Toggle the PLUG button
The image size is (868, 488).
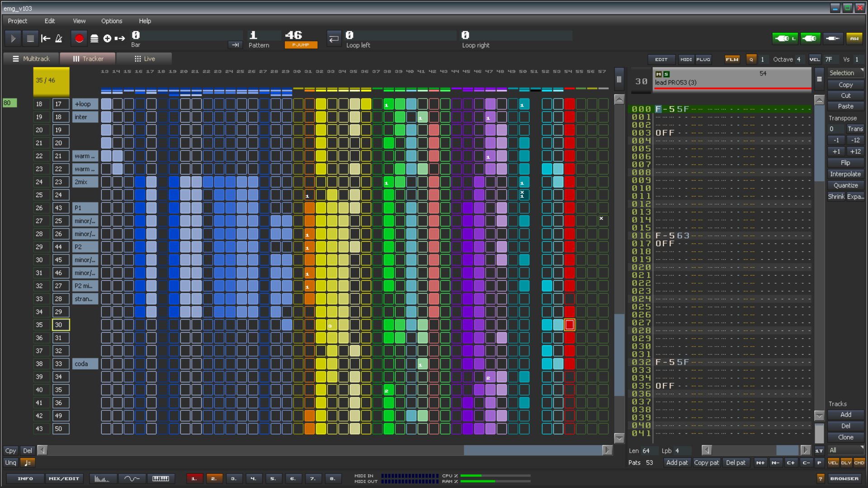tap(703, 59)
